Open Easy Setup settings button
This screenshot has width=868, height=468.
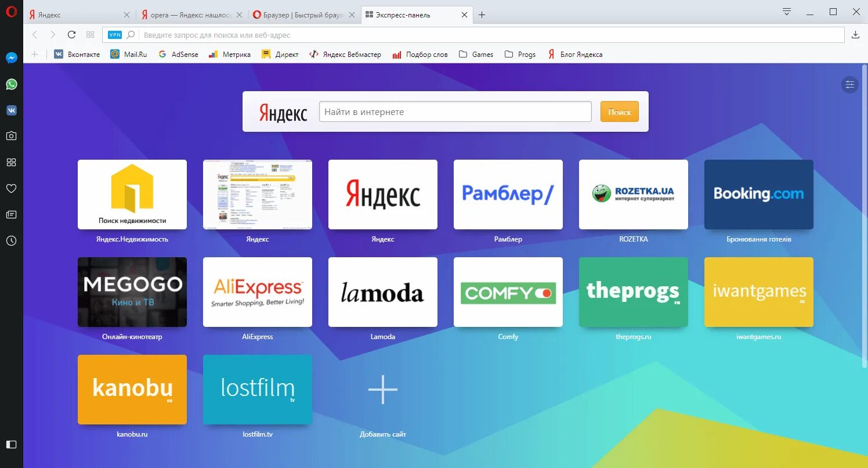[850, 85]
